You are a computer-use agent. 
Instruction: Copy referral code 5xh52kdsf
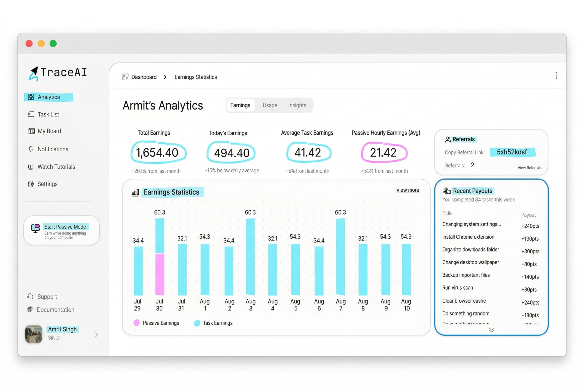point(512,152)
